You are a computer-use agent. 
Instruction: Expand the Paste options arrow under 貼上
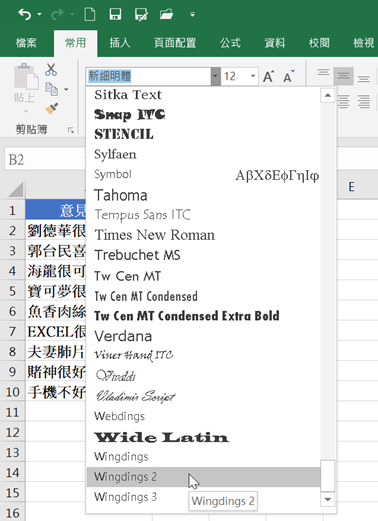tap(26, 111)
